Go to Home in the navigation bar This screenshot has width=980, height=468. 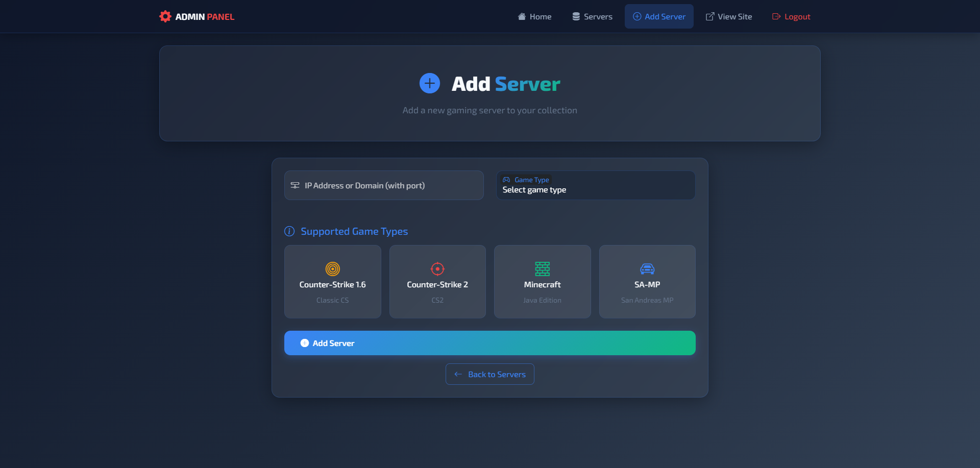[x=534, y=16]
